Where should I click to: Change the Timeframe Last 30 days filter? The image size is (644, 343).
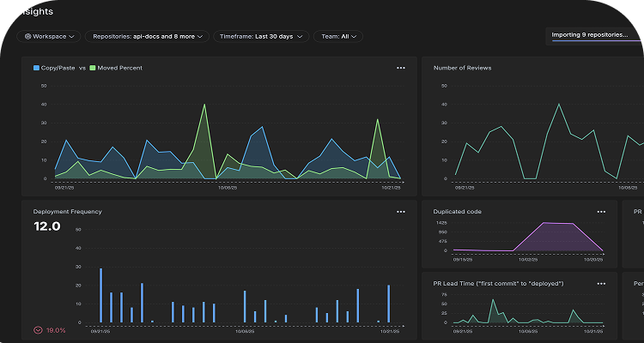(261, 37)
